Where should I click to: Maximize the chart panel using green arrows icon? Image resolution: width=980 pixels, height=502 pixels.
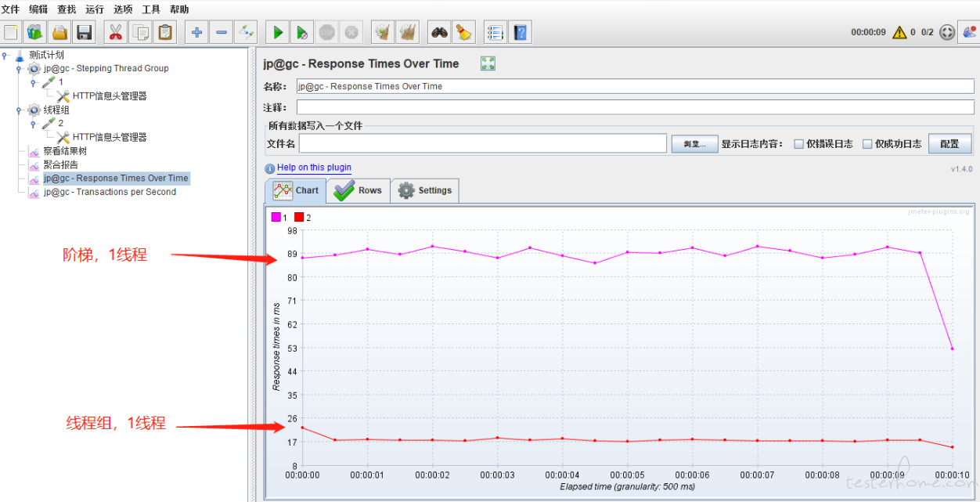488,63
